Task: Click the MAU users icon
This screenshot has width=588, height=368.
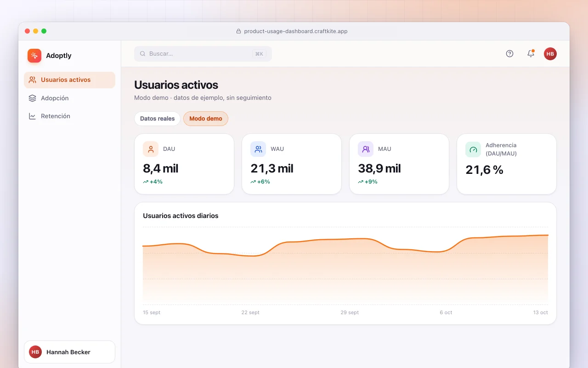Action: tap(366, 149)
